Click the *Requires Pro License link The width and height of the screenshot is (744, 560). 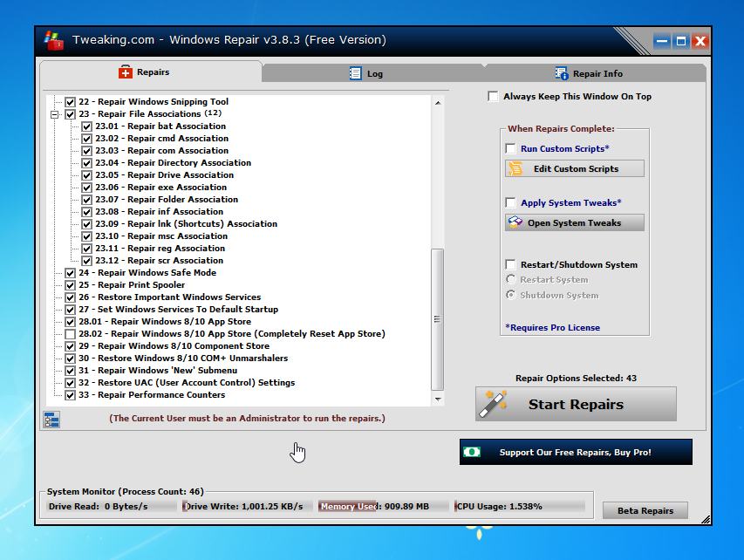pyautogui.click(x=552, y=327)
